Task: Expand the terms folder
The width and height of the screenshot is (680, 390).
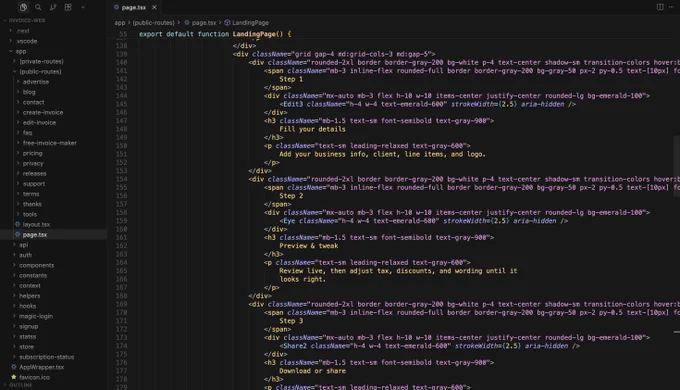Action: (x=31, y=194)
